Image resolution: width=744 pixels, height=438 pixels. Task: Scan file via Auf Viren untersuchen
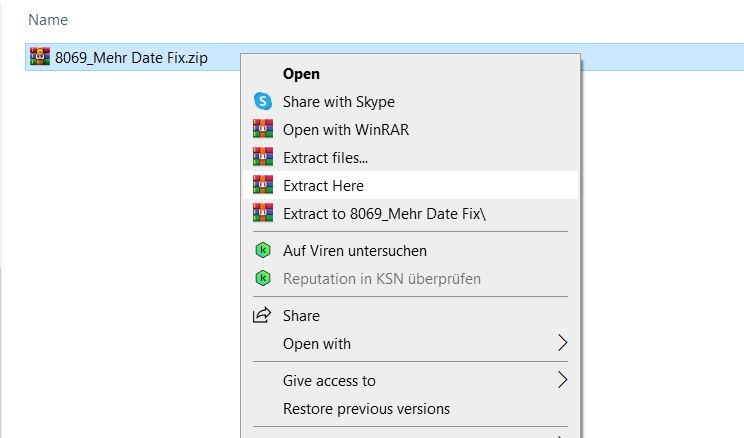[354, 250]
